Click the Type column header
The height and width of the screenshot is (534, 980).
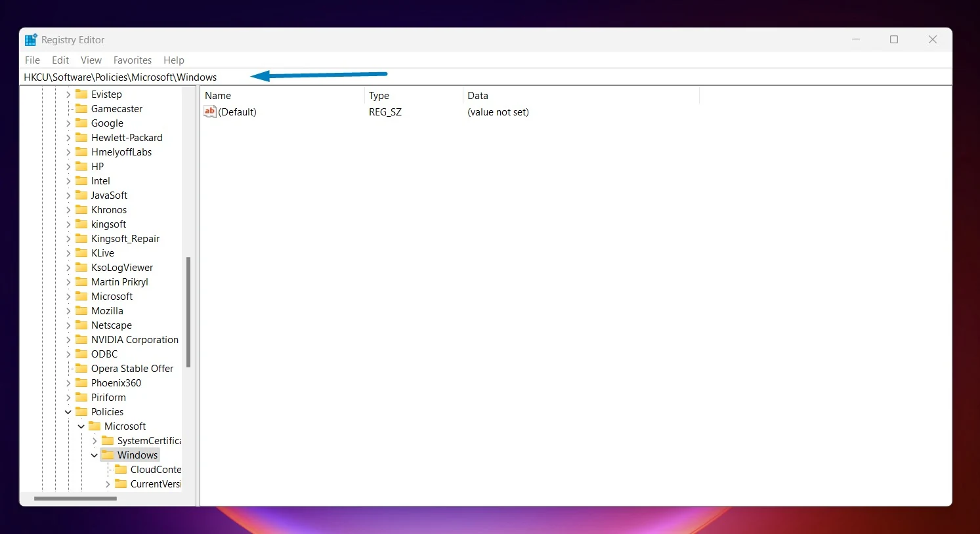coord(414,96)
